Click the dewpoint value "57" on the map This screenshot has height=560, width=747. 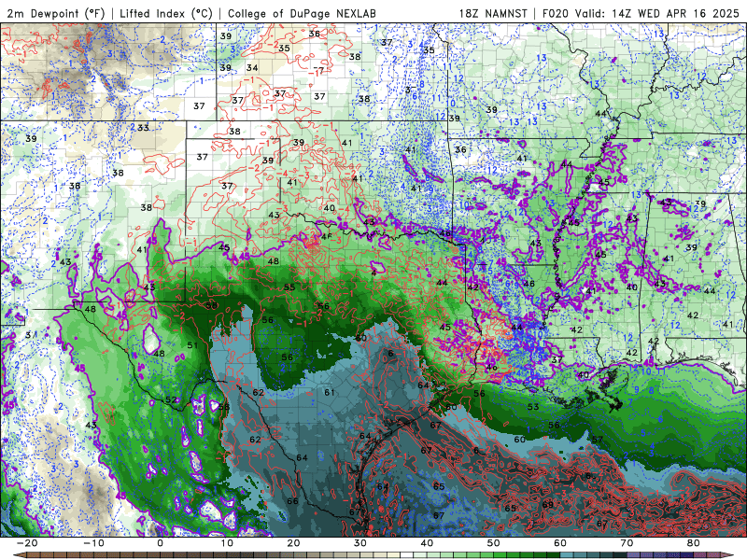coord(598,440)
